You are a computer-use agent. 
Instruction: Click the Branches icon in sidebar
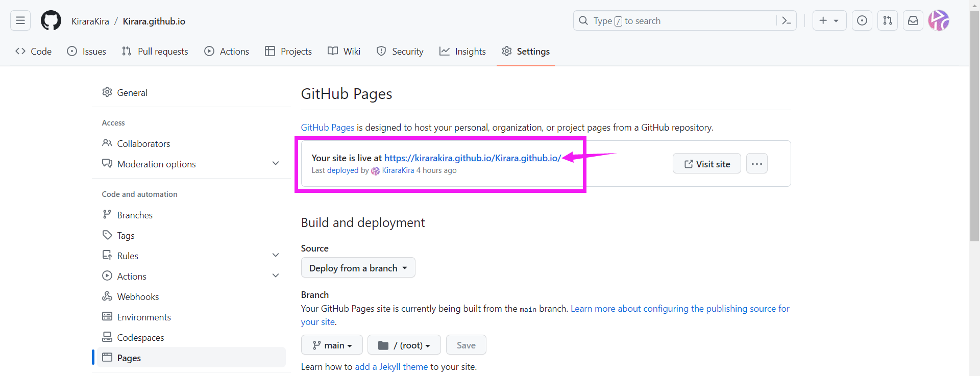(x=107, y=214)
